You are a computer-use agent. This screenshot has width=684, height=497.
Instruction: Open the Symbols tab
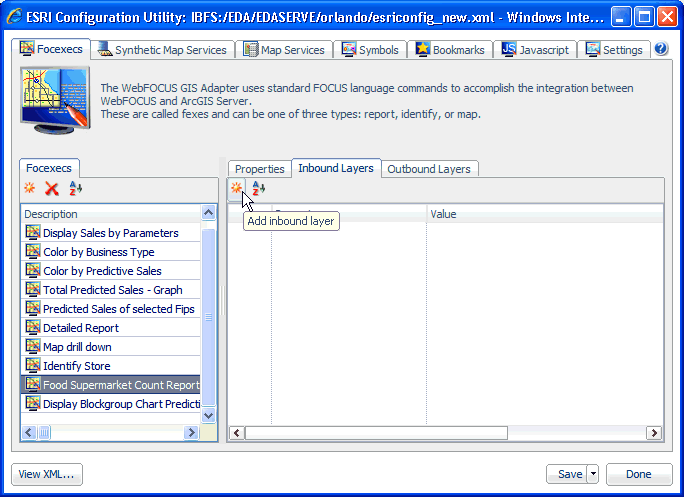click(x=370, y=50)
